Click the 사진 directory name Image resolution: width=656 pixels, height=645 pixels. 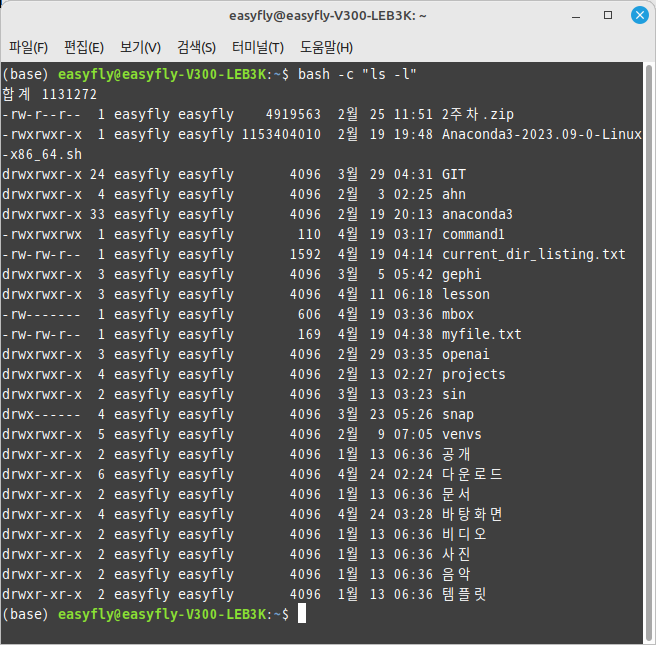point(456,554)
